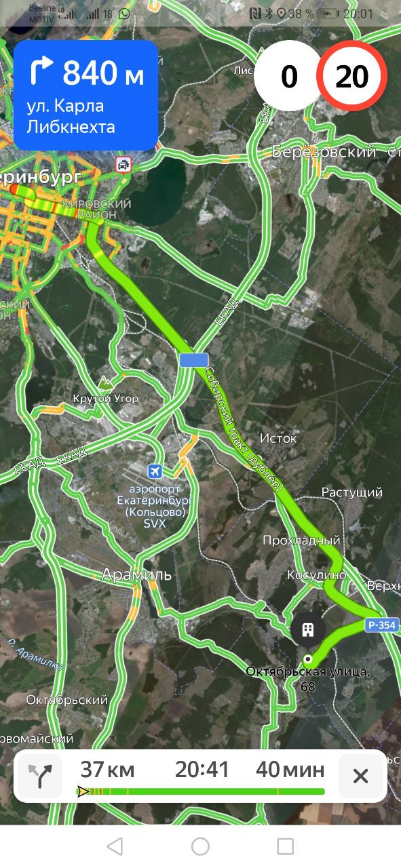Tap the blue marker on Сибирский тракт

[x=194, y=360]
